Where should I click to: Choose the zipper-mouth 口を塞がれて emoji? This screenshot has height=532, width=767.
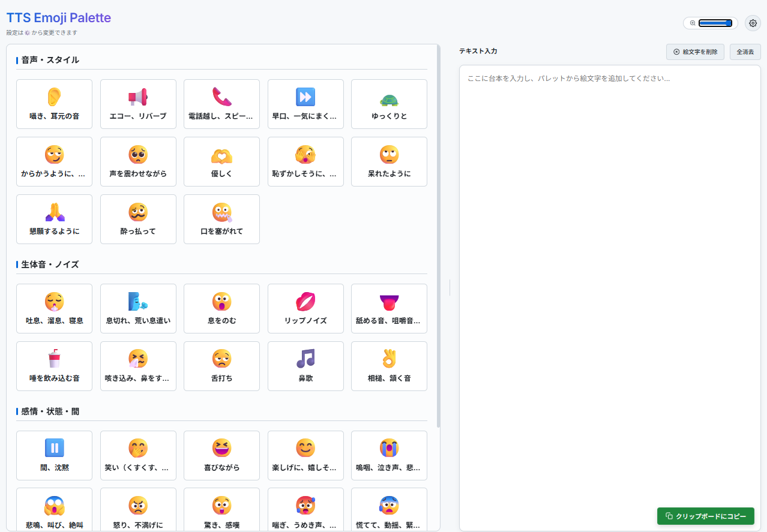click(x=221, y=219)
